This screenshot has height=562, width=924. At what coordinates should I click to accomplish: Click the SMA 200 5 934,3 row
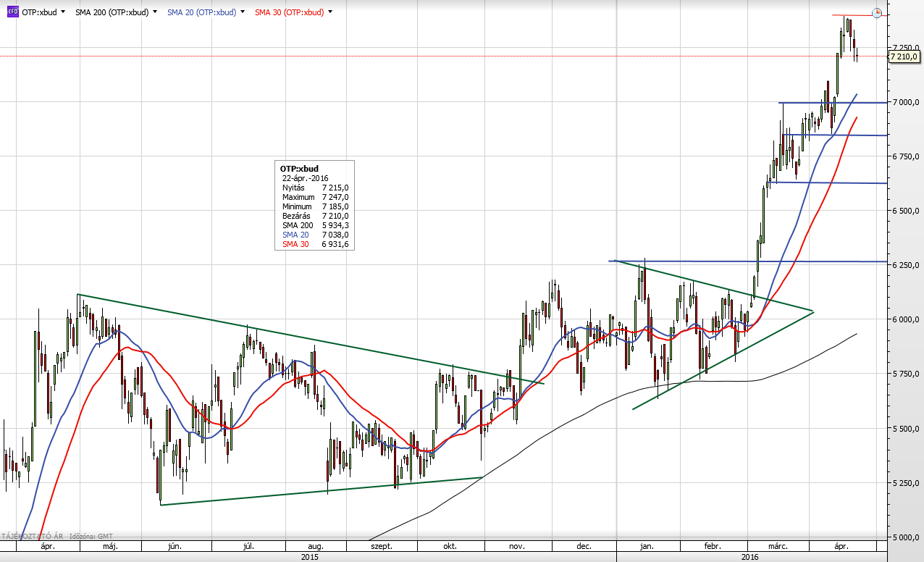click(x=315, y=225)
